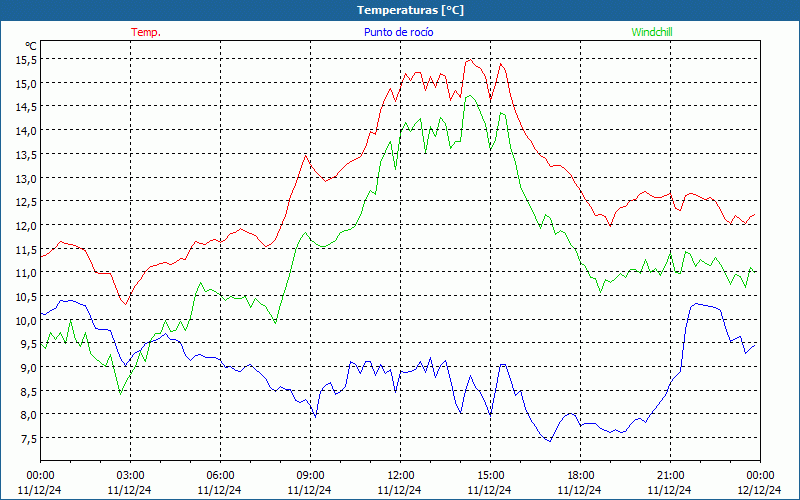Screen dimensions: 800x500
Task: Click the 14,0 value on the temperature axis
Action: [26, 131]
